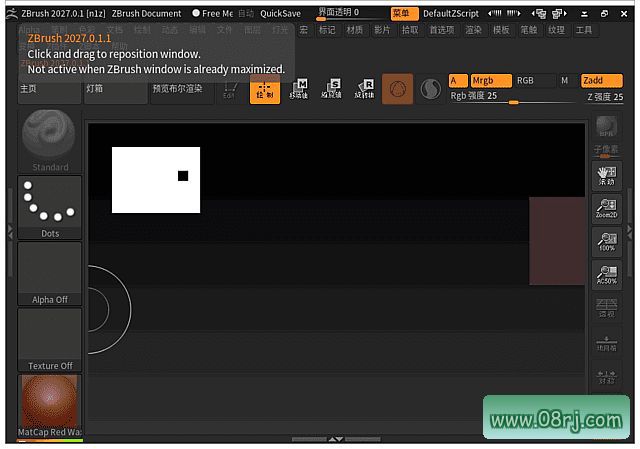Open the Alpha Off selector
Image resolution: width=640 pixels, height=449 pixels.
click(x=49, y=273)
